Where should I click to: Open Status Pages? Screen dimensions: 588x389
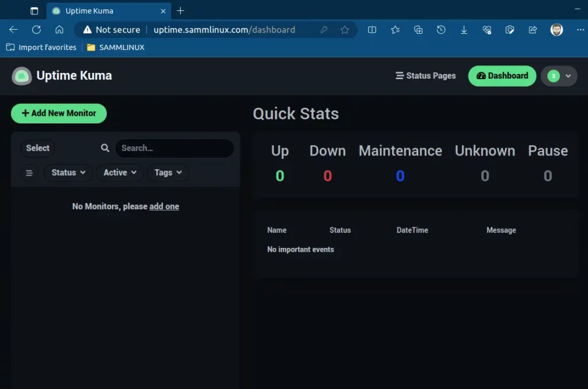tap(425, 76)
